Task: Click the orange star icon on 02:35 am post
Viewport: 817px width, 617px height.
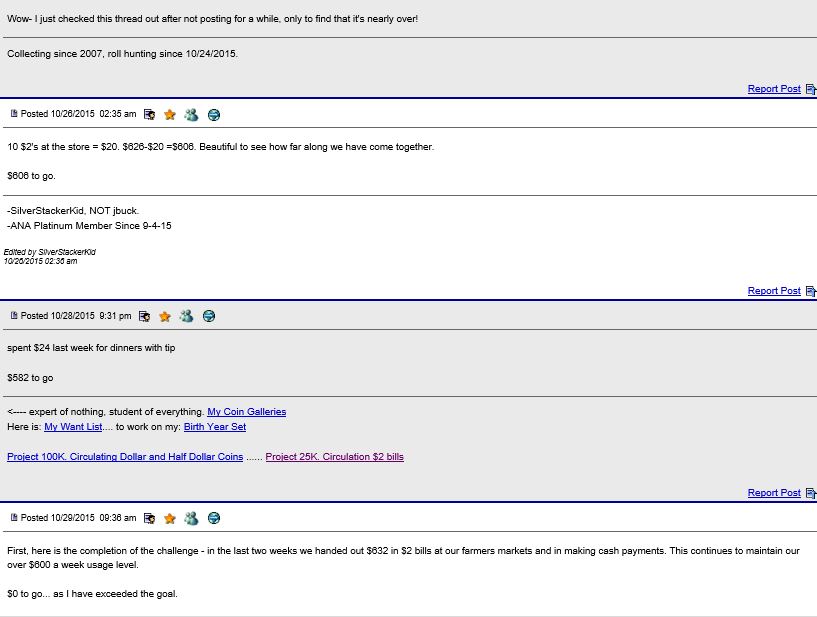Action: tap(170, 115)
